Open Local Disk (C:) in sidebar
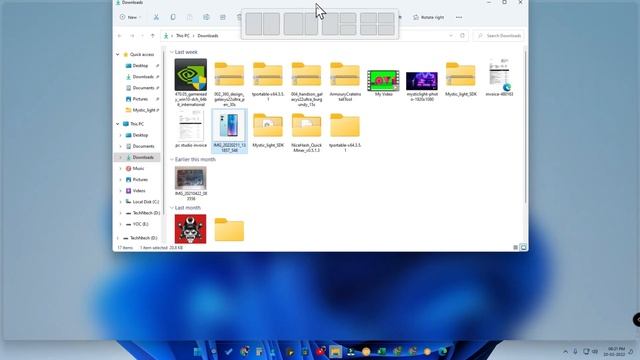This screenshot has width=640, height=360. 145,202
